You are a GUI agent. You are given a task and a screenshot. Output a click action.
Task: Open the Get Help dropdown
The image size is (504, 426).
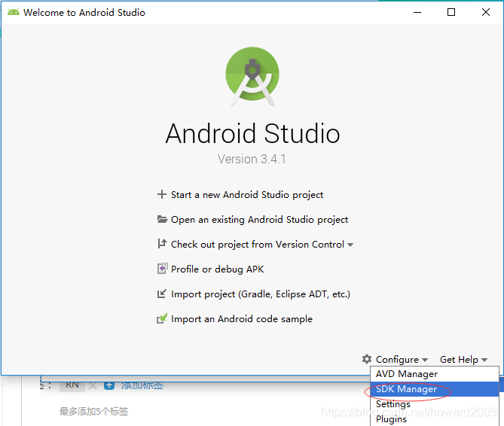[463, 359]
